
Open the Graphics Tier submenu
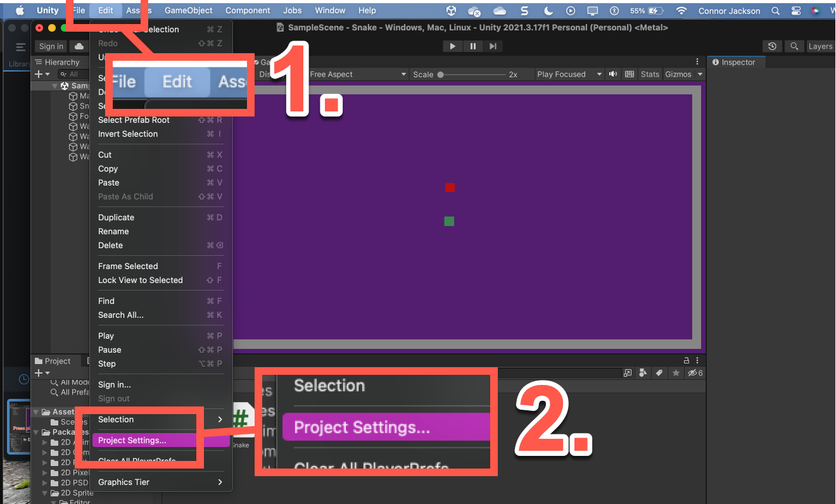pos(161,482)
